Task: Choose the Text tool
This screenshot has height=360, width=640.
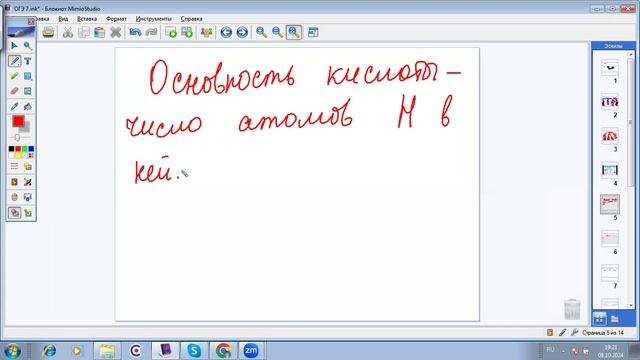Action: click(28, 61)
